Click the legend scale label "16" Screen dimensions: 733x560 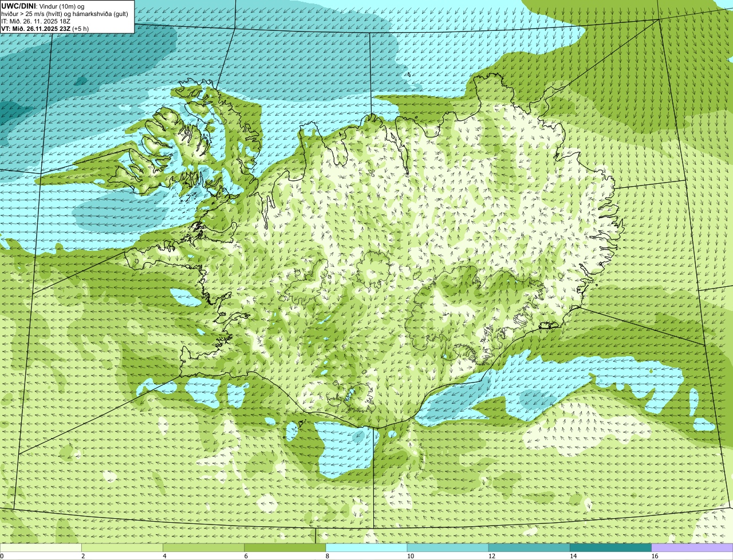654,556
